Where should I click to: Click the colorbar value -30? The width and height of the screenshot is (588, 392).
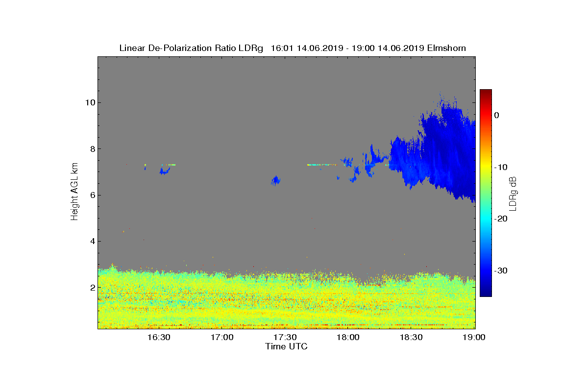point(501,270)
